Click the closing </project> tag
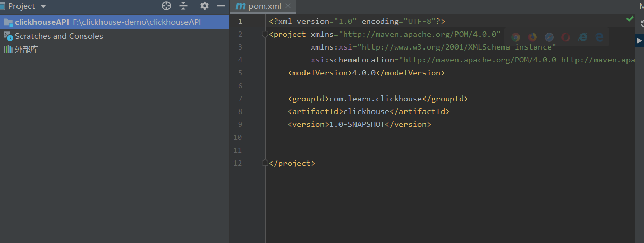The image size is (644, 243). [292, 163]
